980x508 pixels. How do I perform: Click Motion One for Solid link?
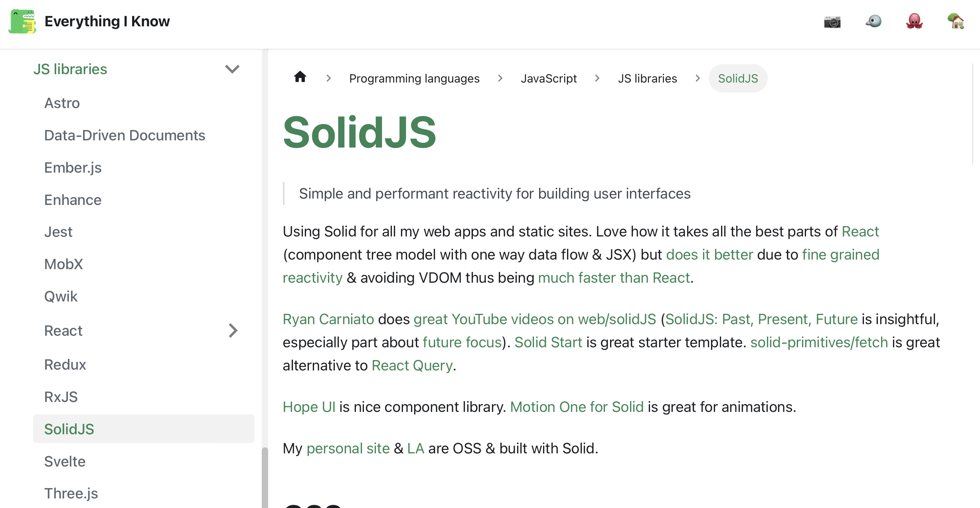click(x=577, y=407)
